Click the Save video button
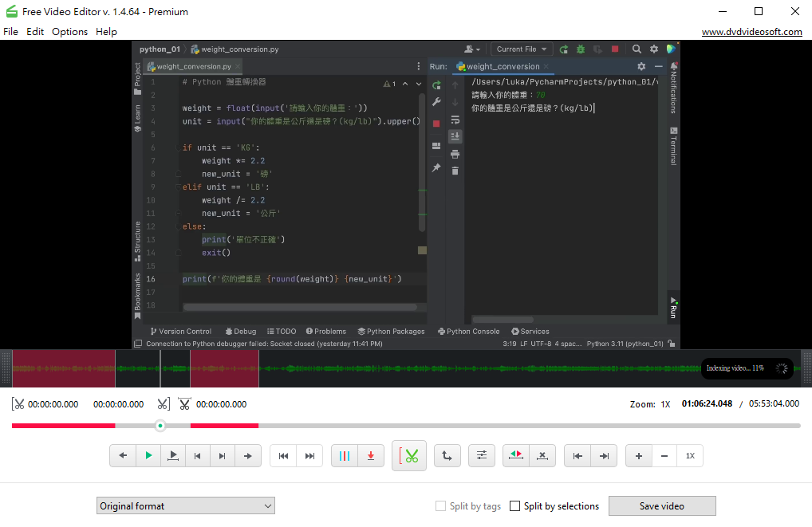 pyautogui.click(x=661, y=505)
